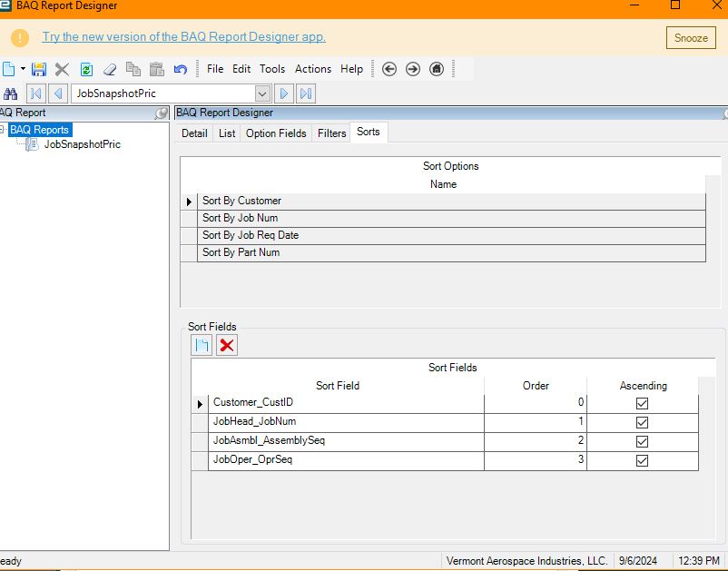Image resolution: width=728 pixels, height=571 pixels.
Task: Toggle Ascending checkbox for JobOper_OprSeq
Action: tap(642, 460)
